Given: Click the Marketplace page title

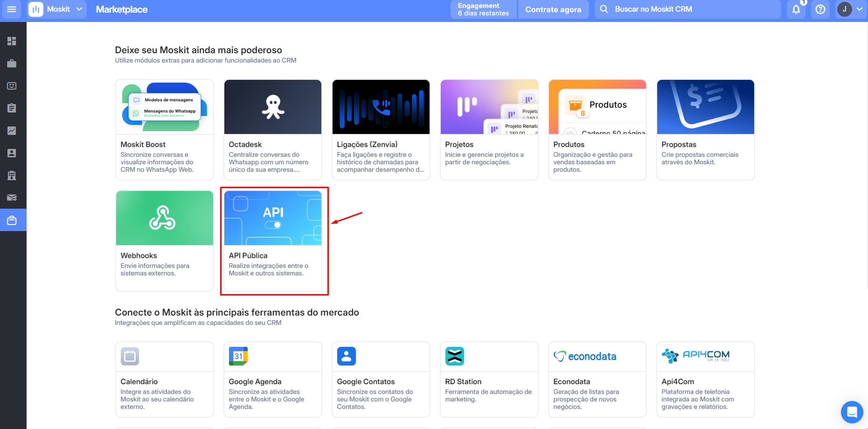Looking at the screenshot, I should (122, 9).
